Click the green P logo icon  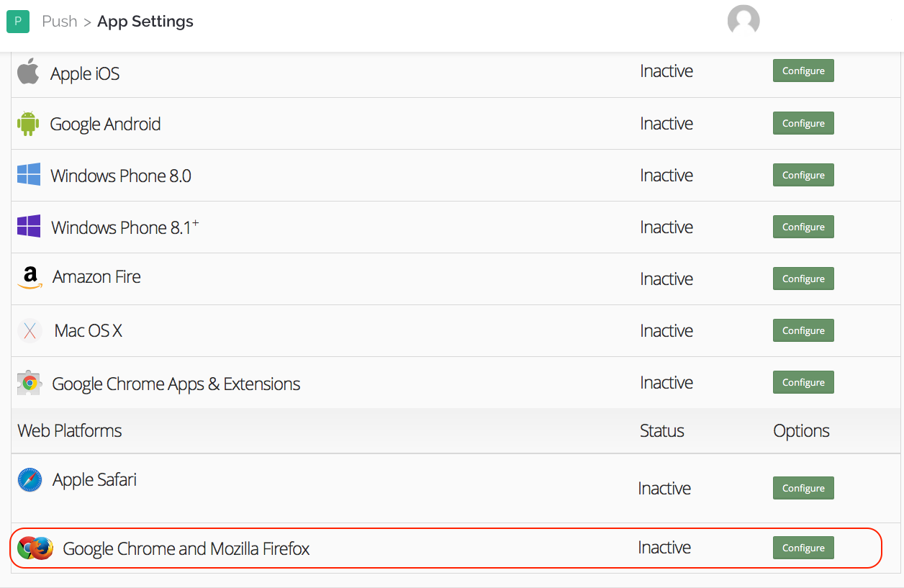click(x=17, y=21)
